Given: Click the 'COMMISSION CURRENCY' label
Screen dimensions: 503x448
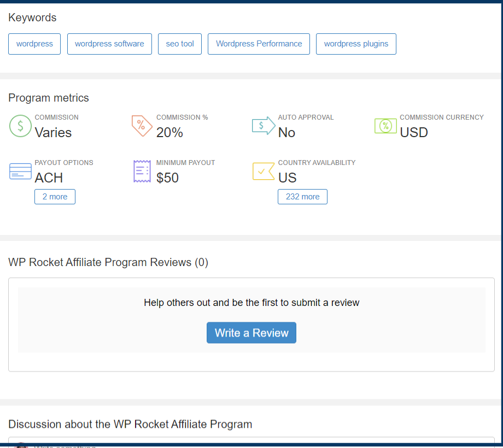Looking at the screenshot, I should 442,117.
